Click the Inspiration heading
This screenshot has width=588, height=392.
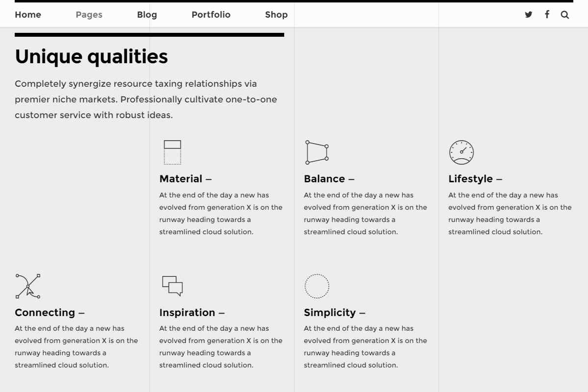(187, 313)
